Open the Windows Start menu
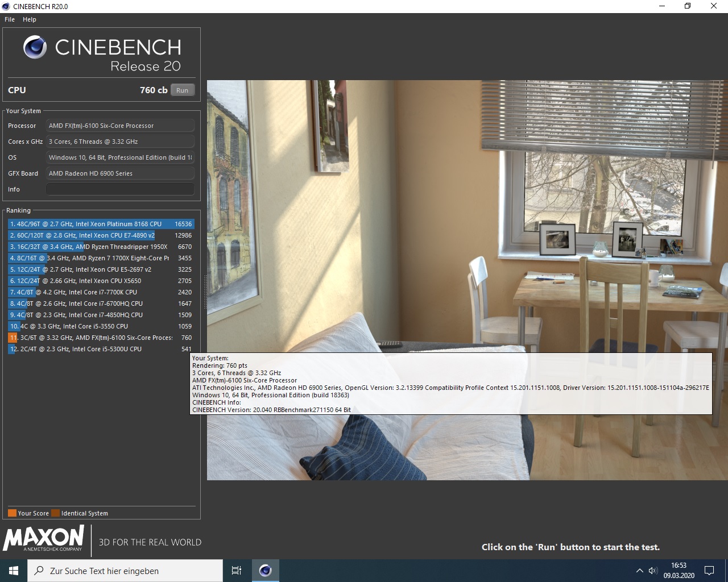The image size is (728, 582). (x=14, y=571)
